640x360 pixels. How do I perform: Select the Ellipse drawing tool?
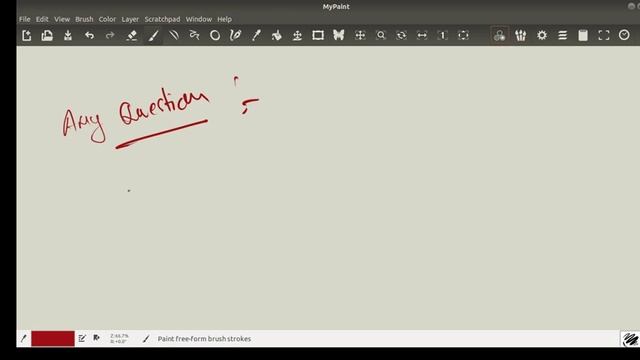(215, 36)
